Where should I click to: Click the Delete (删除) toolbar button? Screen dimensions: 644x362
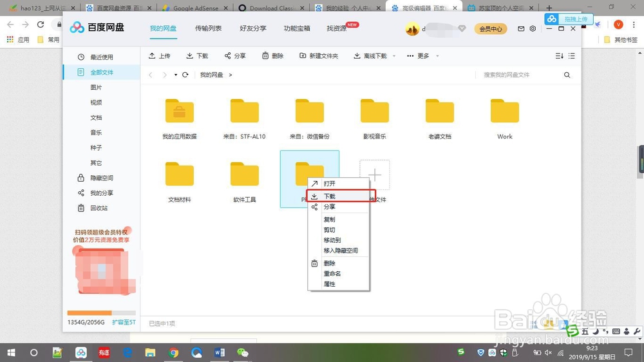pyautogui.click(x=272, y=56)
